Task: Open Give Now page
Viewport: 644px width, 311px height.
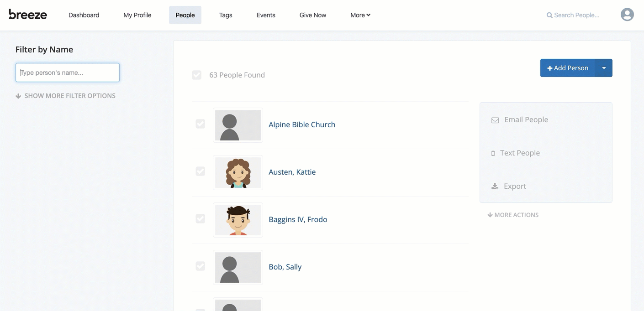Action: (x=313, y=15)
